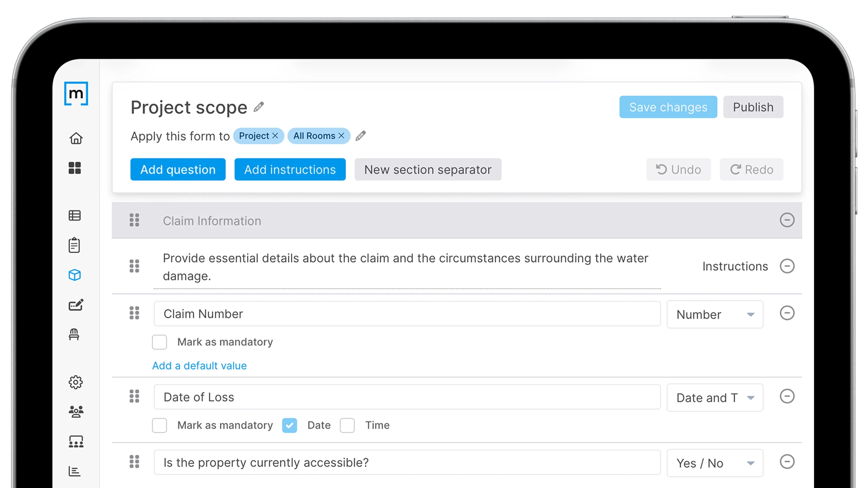Open the dashboard grid icon in sidebar
Viewport: 868px width, 488px height.
tap(75, 168)
